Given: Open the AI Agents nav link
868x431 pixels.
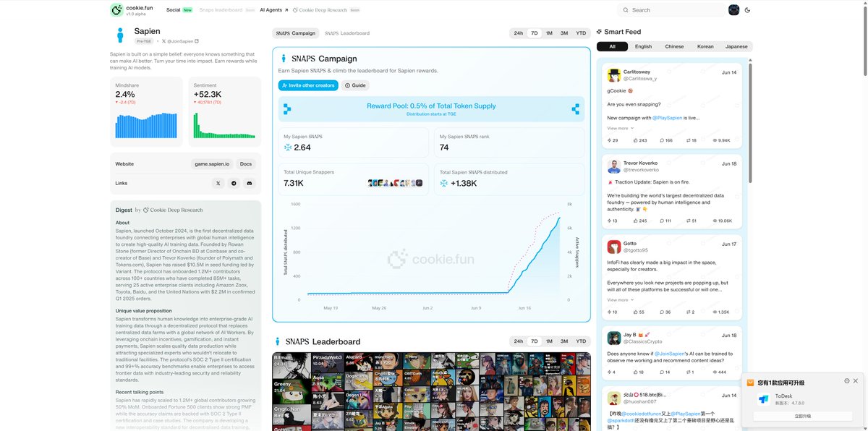Looking at the screenshot, I should [274, 10].
